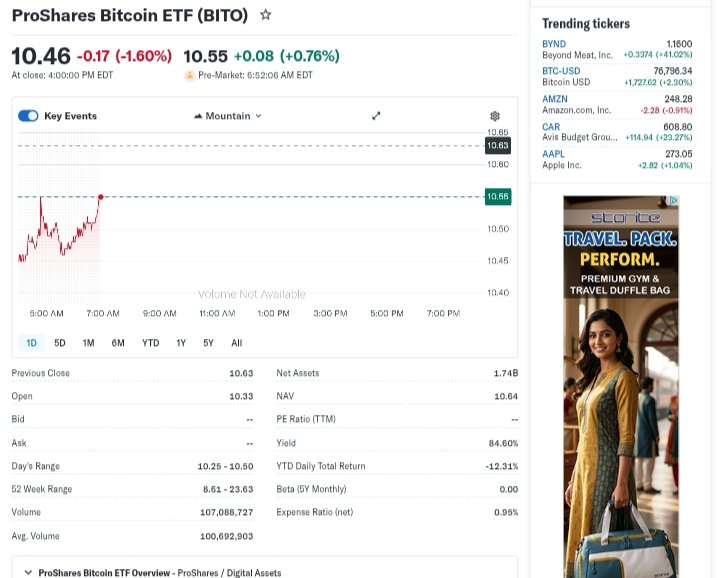Add BITO to watchlist with star icon
The image size is (719, 578).
point(265,16)
